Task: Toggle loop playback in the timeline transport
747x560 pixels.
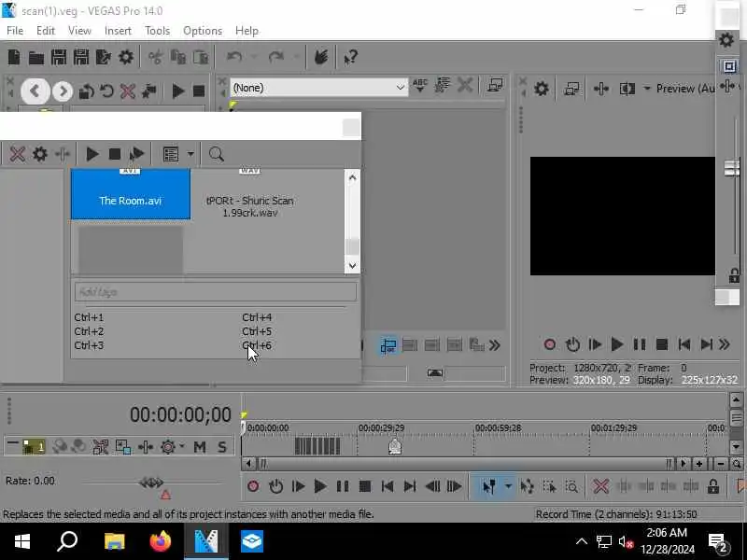Action: 275,486
